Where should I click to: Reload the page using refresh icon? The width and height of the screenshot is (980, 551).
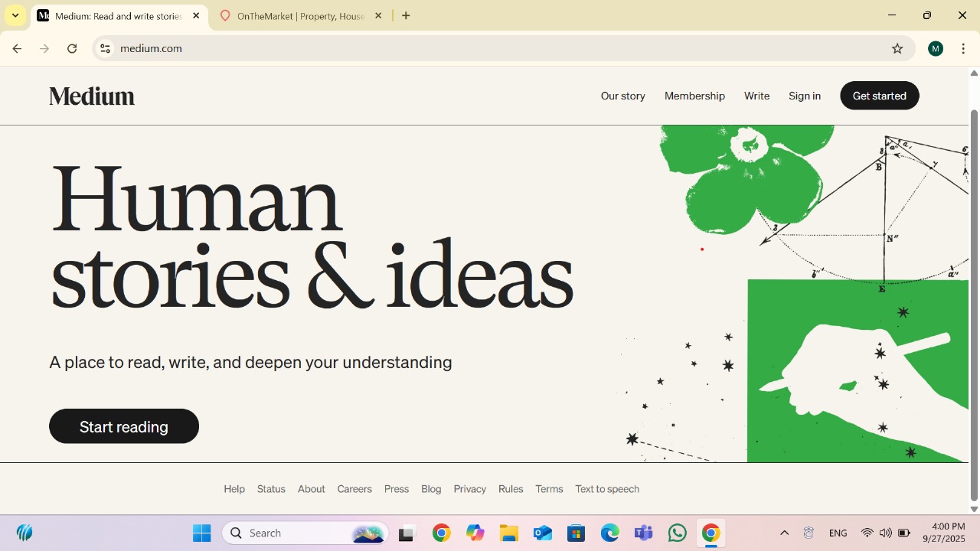(72, 48)
